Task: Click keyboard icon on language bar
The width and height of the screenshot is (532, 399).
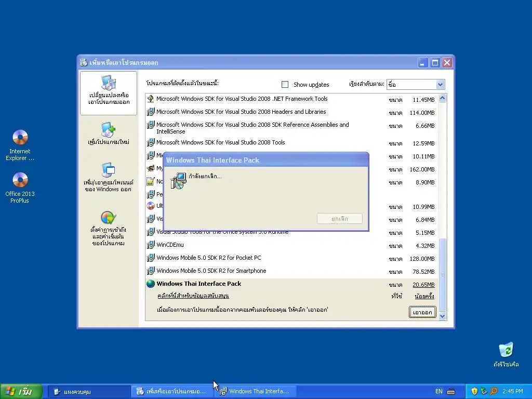Action: coord(451,392)
